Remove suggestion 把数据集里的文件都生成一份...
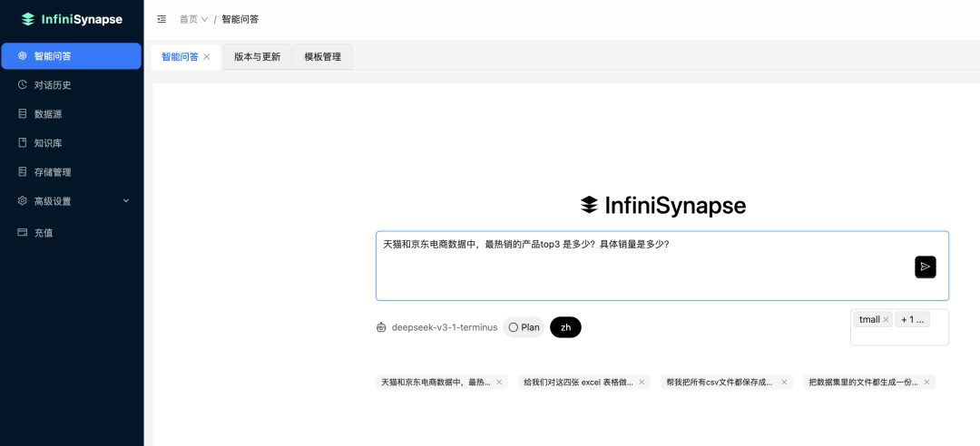Image resolution: width=980 pixels, height=446 pixels. click(926, 383)
